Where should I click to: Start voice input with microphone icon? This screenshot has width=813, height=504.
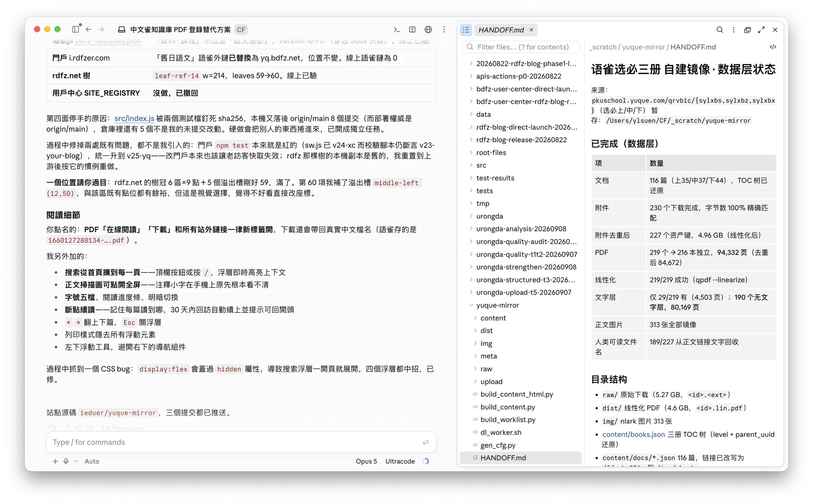(66, 461)
